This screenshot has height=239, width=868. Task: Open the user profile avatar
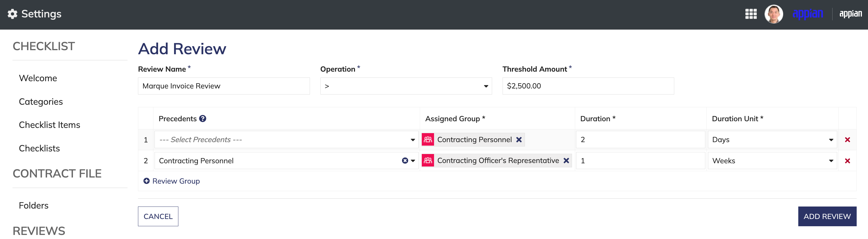tap(774, 14)
